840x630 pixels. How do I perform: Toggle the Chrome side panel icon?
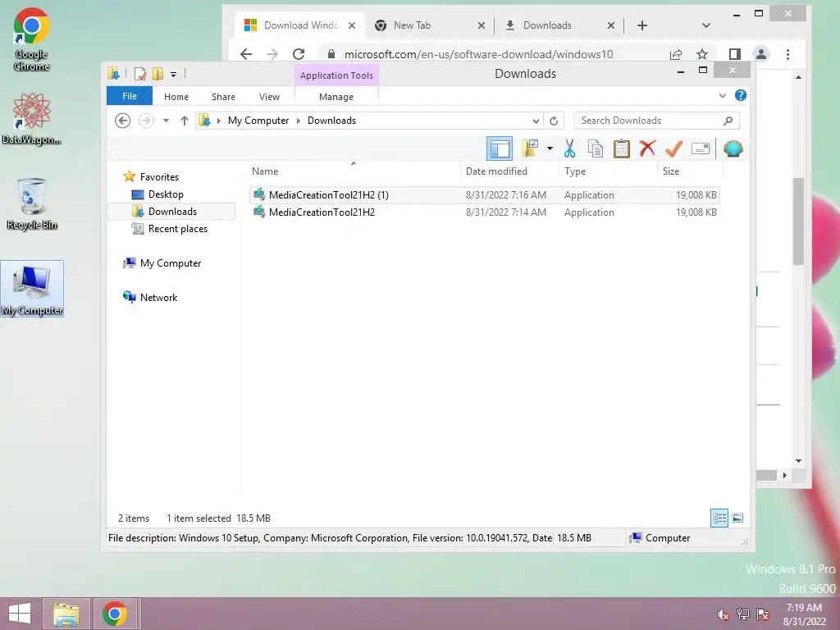point(735,54)
